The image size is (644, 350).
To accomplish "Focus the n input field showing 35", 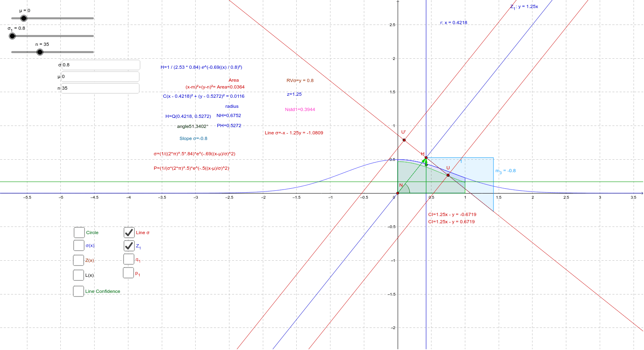I will point(100,88).
